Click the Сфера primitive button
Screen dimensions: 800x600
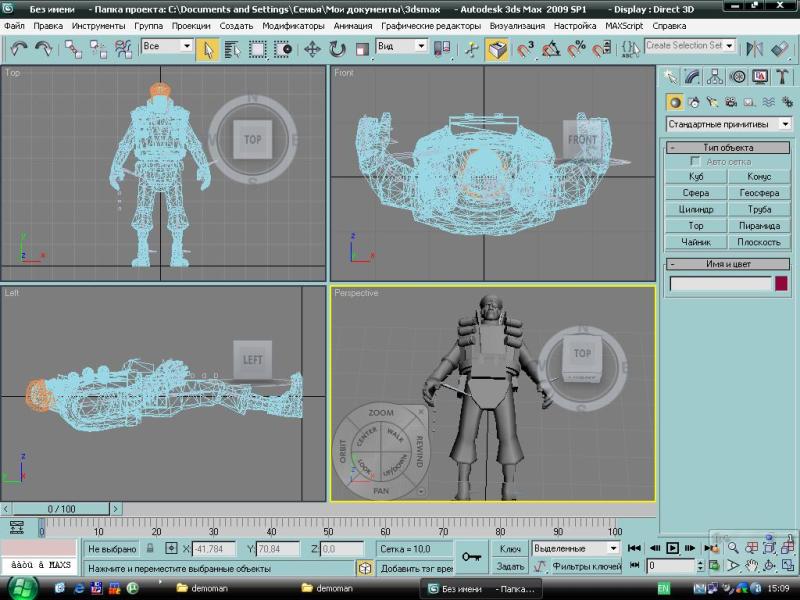tap(696, 193)
